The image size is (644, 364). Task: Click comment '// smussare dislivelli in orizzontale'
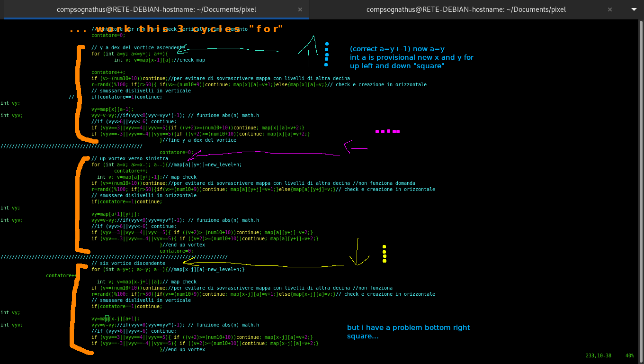[x=144, y=196]
